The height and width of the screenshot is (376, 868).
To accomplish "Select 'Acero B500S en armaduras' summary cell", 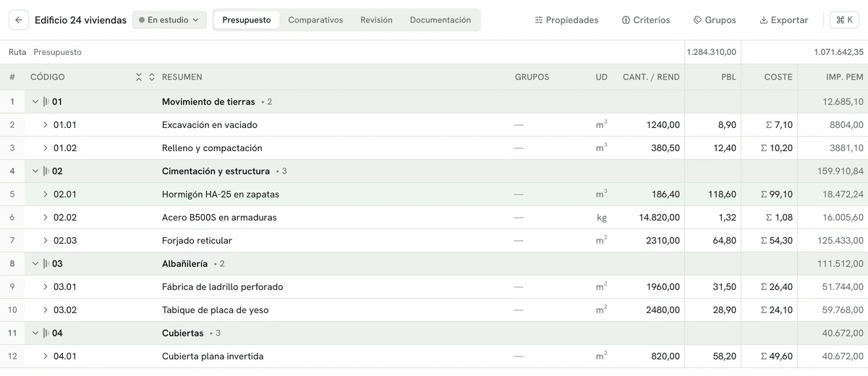I will click(219, 218).
